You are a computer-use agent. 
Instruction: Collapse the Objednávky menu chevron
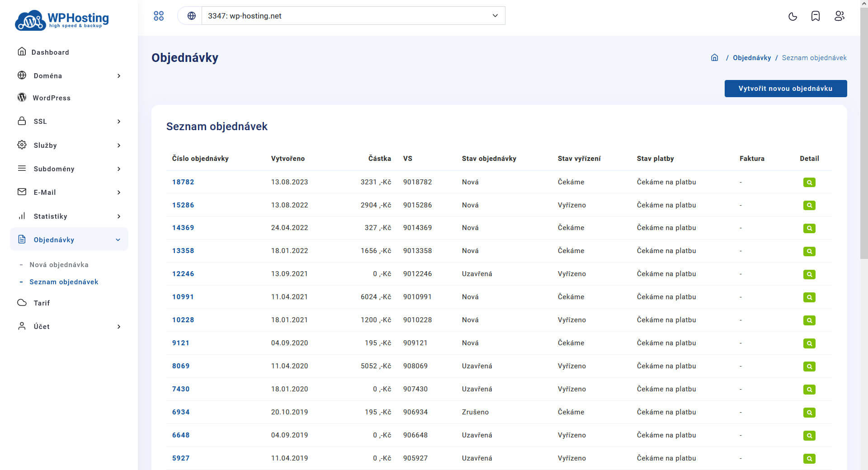coord(118,240)
